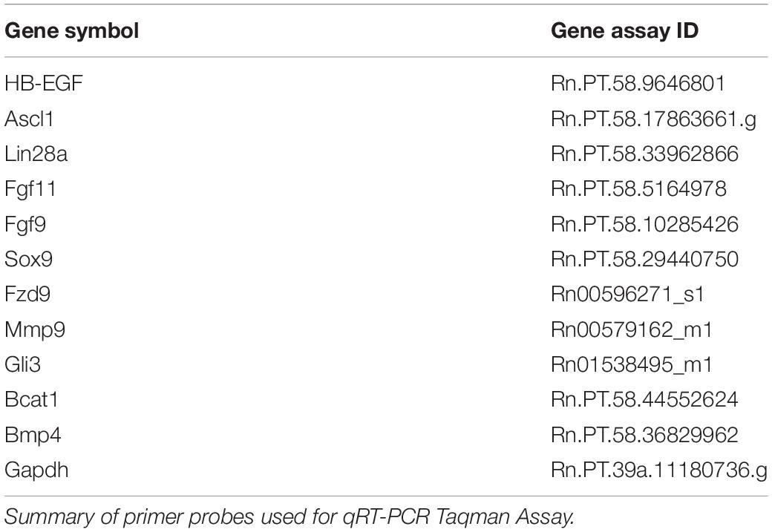The image size is (772, 532).
Task: Select the Gli3 gene symbol cell
Action: tap(23, 364)
